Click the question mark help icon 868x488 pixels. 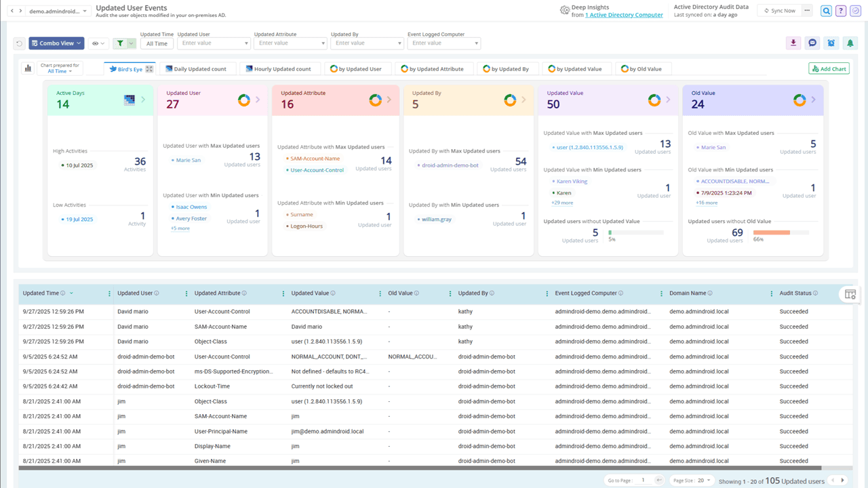click(x=841, y=11)
